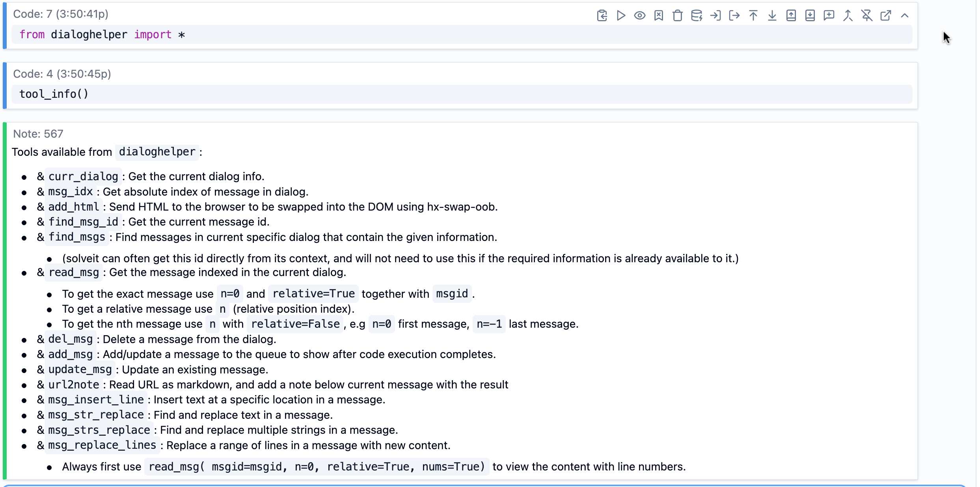Toggle visibility with the eye icon

pos(640,15)
